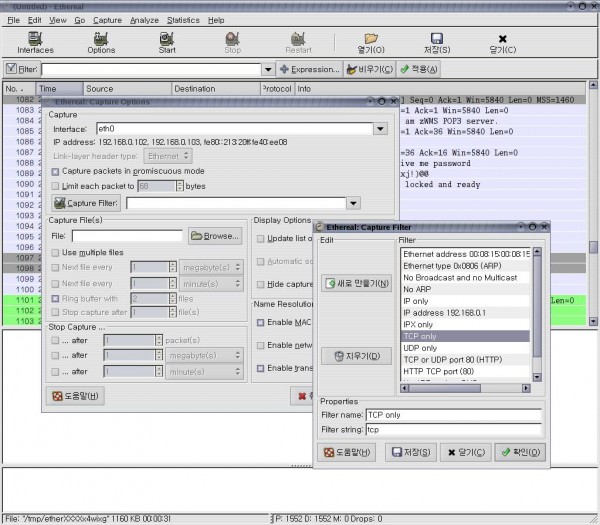
Task: Select 'No ARP' filter entry
Action: click(x=465, y=289)
